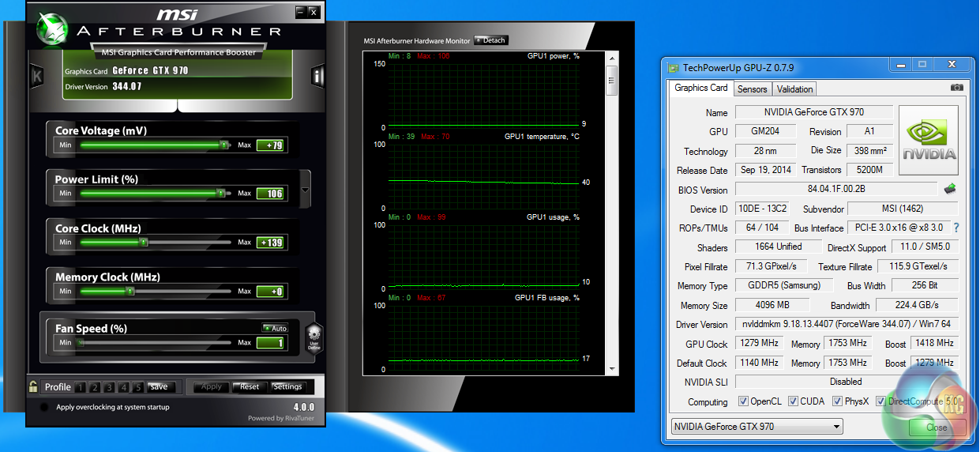The width and height of the screenshot is (980, 452).
Task: Toggle the PhysX checkbox
Action: tap(835, 401)
